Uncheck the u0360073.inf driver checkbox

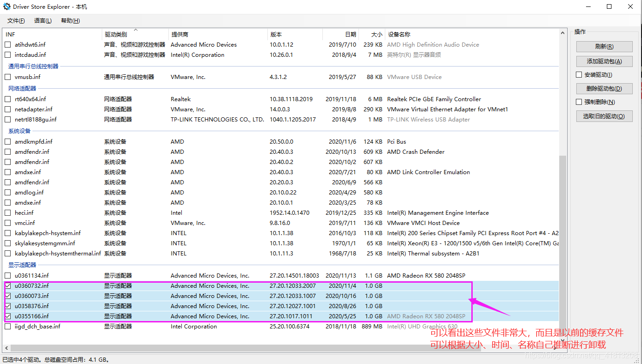pos(7,296)
